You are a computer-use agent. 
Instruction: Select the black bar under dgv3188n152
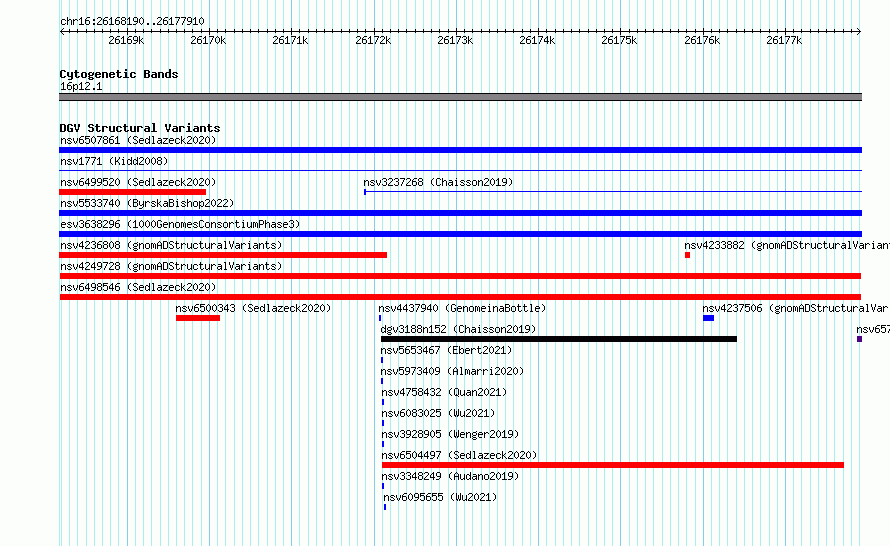tap(559, 339)
